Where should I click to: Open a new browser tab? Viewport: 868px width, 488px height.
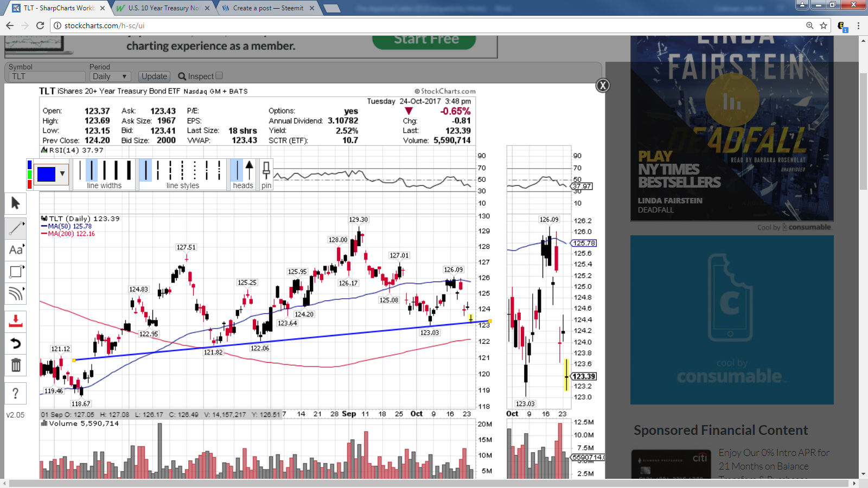[331, 8]
